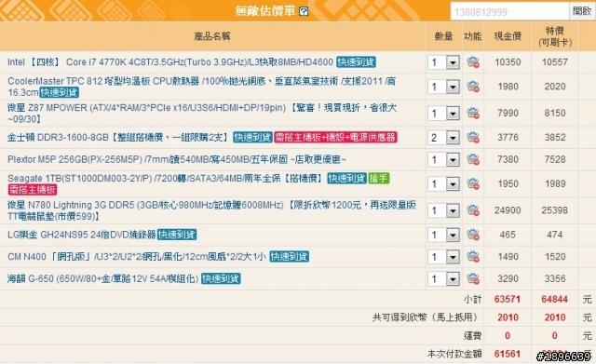
Task: Open quantity dropdown for CoolerMaster TPC 812
Action: coord(443,87)
